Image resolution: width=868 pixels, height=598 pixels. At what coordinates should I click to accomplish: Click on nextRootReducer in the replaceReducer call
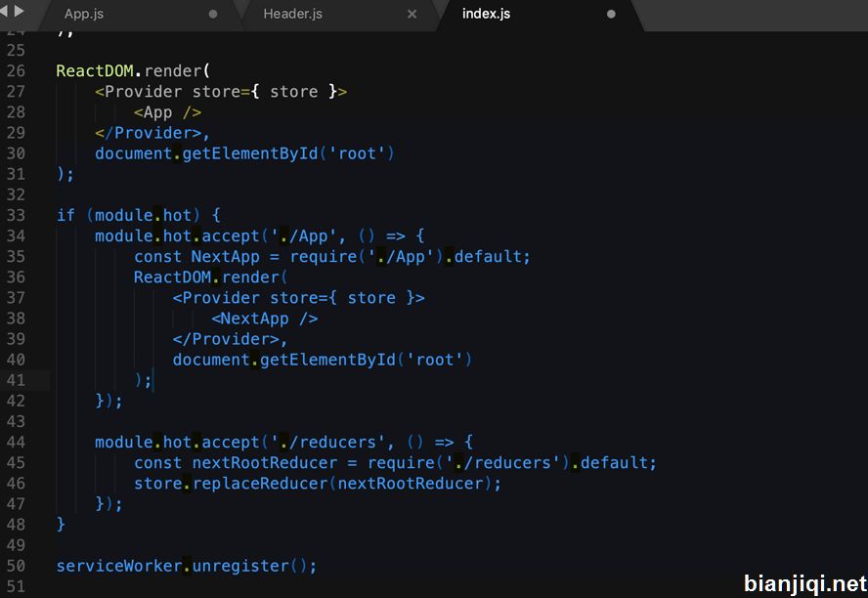click(411, 484)
